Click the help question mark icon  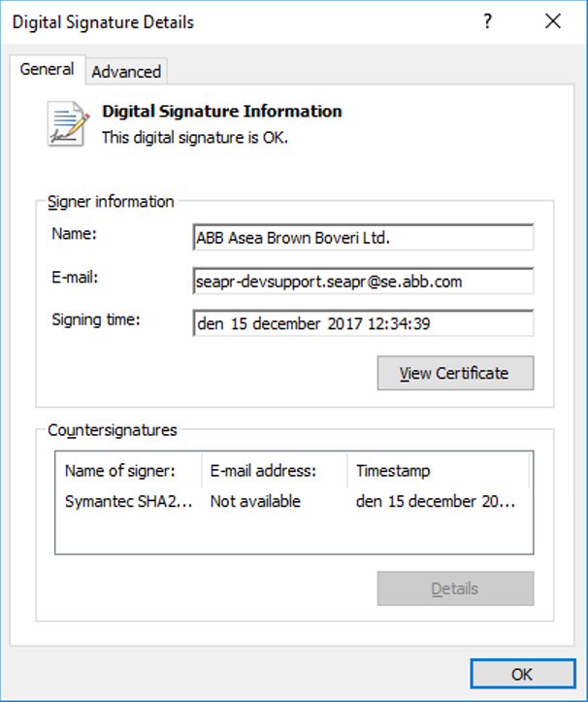487,21
